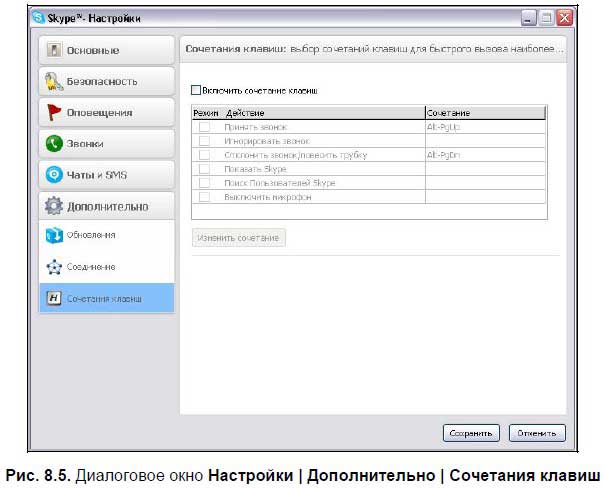Image resolution: width=605 pixels, height=488 pixels.
Task: Click the Изменить сочетание button
Action: click(x=239, y=238)
